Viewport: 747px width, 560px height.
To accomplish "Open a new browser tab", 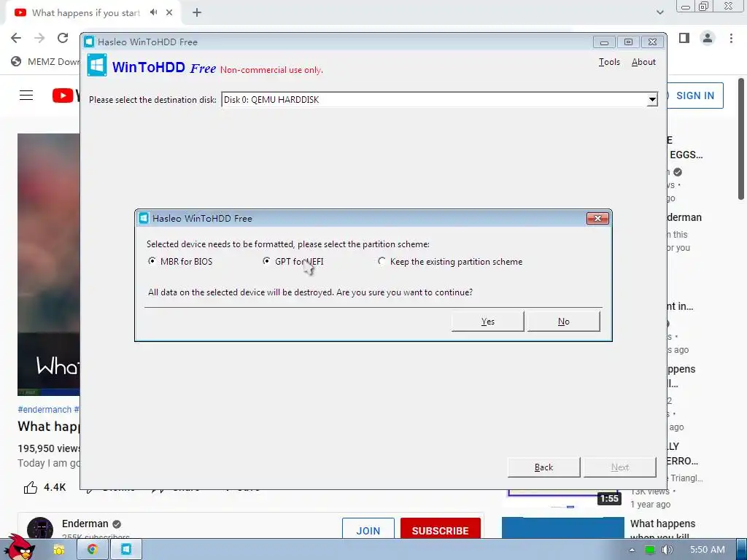I will (x=197, y=12).
